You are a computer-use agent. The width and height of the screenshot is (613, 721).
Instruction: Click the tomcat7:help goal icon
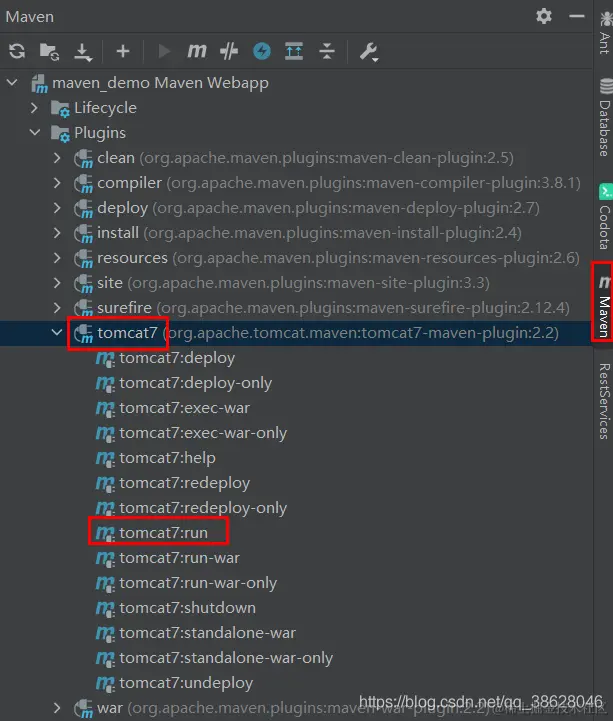pyautogui.click(x=105, y=458)
